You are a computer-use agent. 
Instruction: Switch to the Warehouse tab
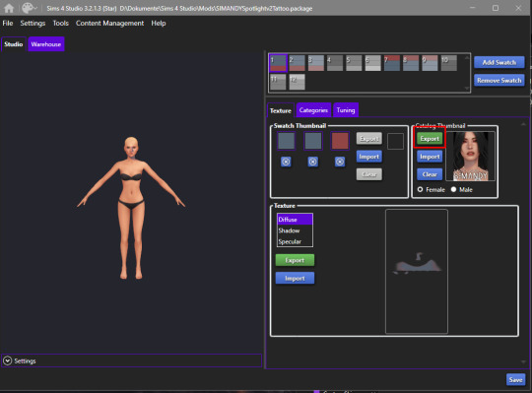[x=45, y=44]
